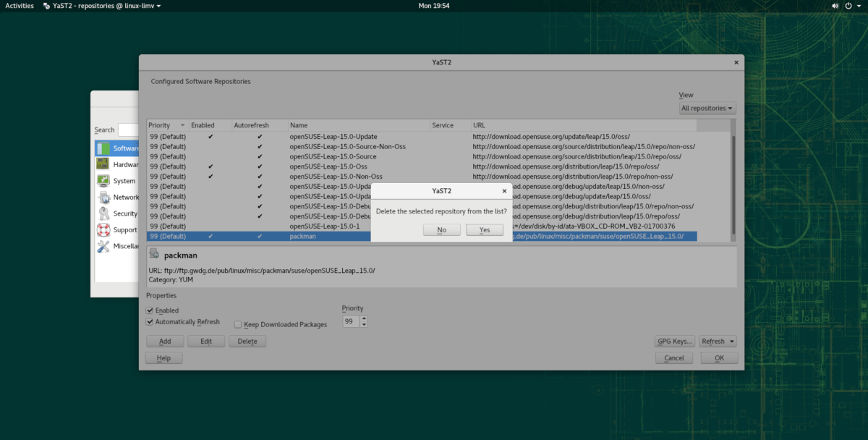Open the Software category icon in sidebar
Screen dimensions: 868x440
coord(103,148)
